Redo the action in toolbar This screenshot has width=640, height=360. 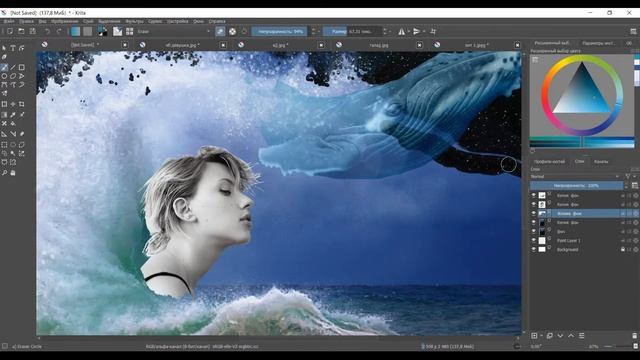click(59, 31)
